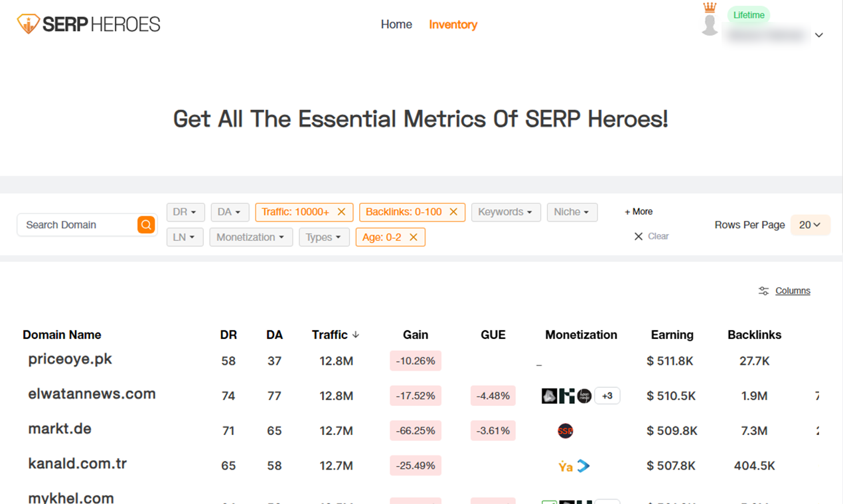
Task: Change Rows Per Page from 20
Action: point(810,225)
